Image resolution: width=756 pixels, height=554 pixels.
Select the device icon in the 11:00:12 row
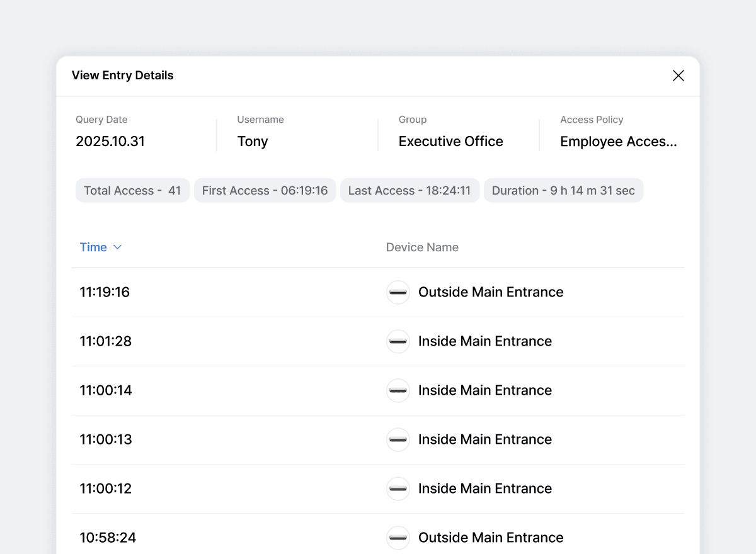(398, 489)
